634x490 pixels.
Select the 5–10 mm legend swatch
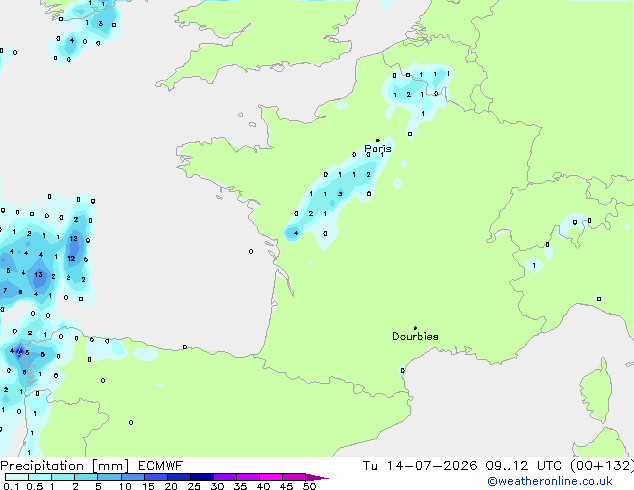coord(109,477)
